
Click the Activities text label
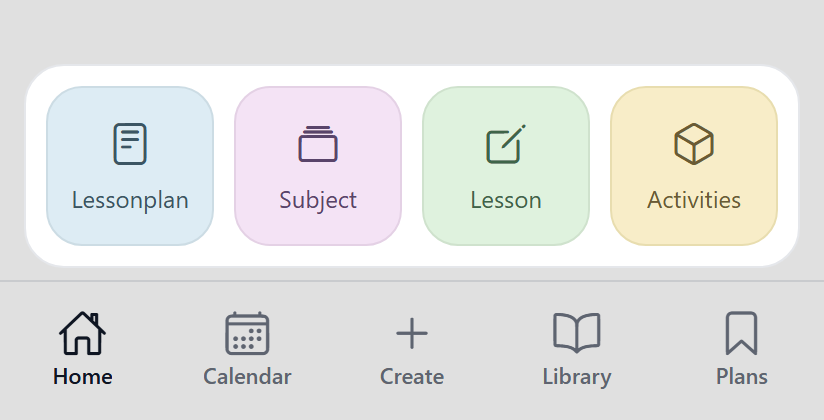[694, 200]
